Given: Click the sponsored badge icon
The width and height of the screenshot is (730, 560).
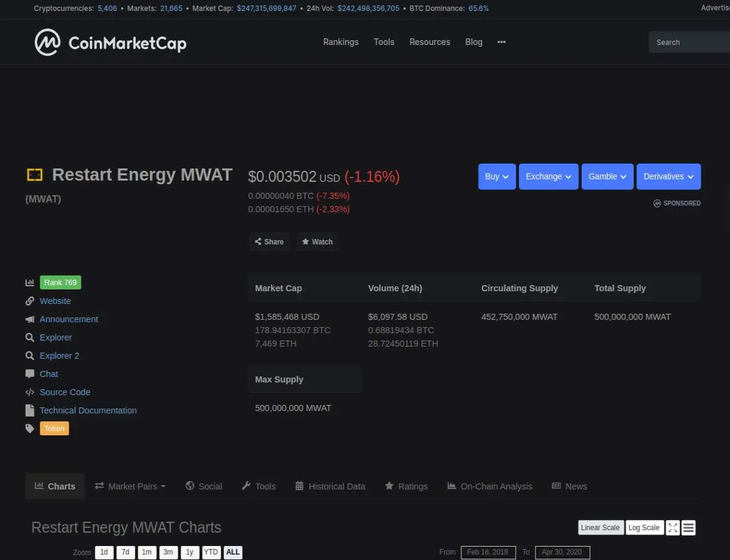Looking at the screenshot, I should pos(657,203).
